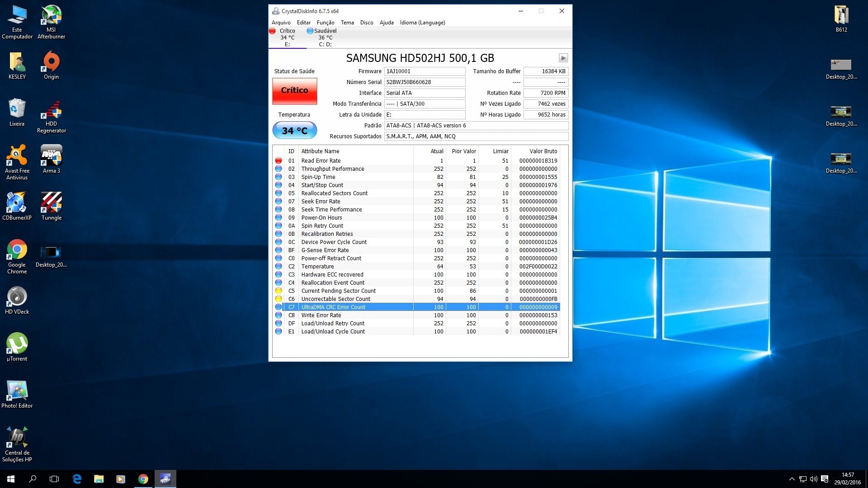The image size is (868, 488).
Task: Click the Firmware value field
Action: tap(425, 71)
